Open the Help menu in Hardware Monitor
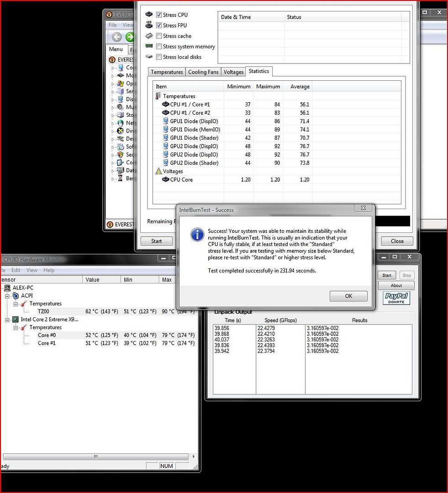The height and width of the screenshot is (493, 448). (49, 270)
